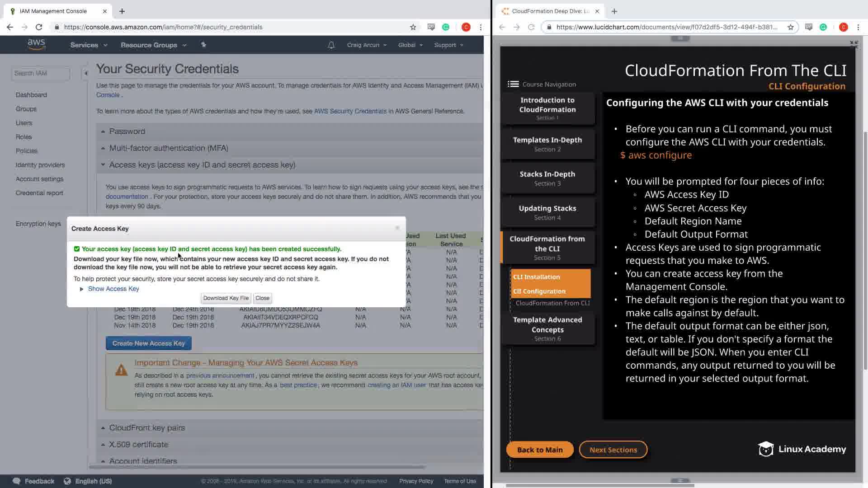Image resolution: width=868 pixels, height=488 pixels.
Task: Click the pin shortcut icon in AWS navbar
Action: pos(203,45)
